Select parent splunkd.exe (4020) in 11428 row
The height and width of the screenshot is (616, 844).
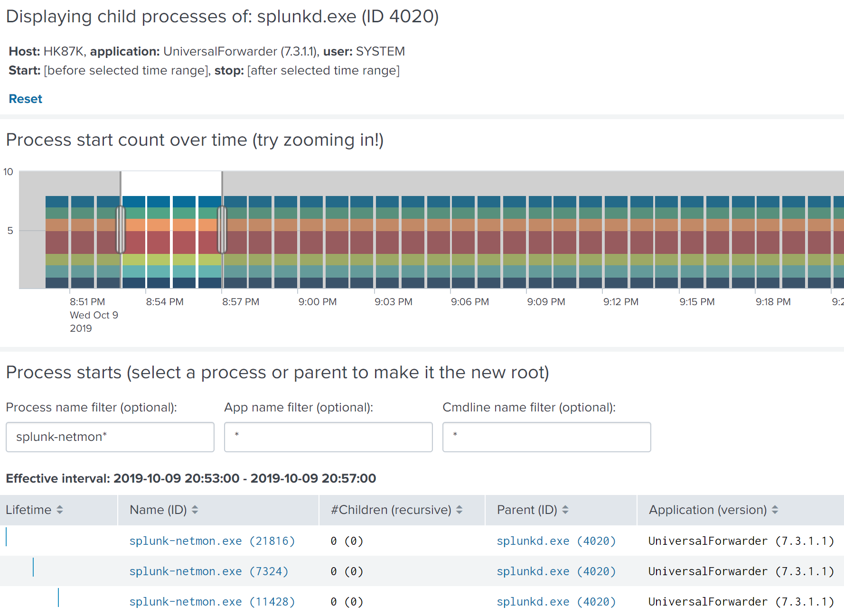pyautogui.click(x=556, y=602)
